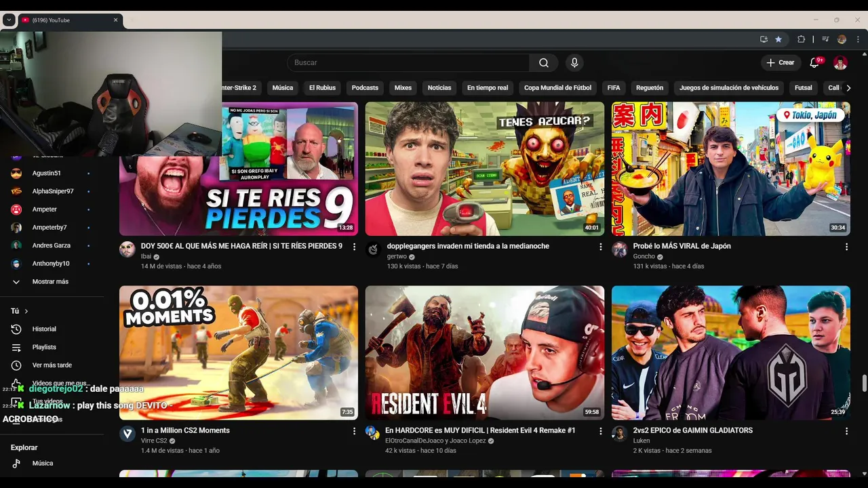Image resolution: width=868 pixels, height=488 pixels.
Task: Open video title 1 in a Million CS2 Moments
Action: click(185, 430)
